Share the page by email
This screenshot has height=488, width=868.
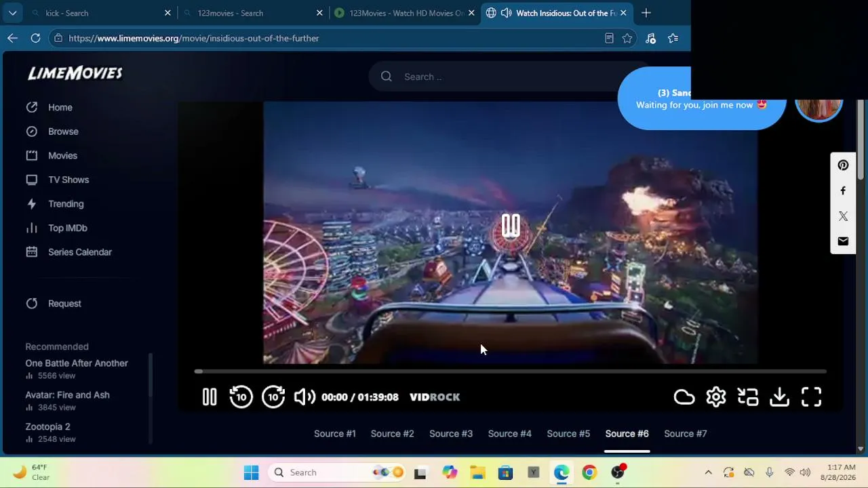click(843, 241)
